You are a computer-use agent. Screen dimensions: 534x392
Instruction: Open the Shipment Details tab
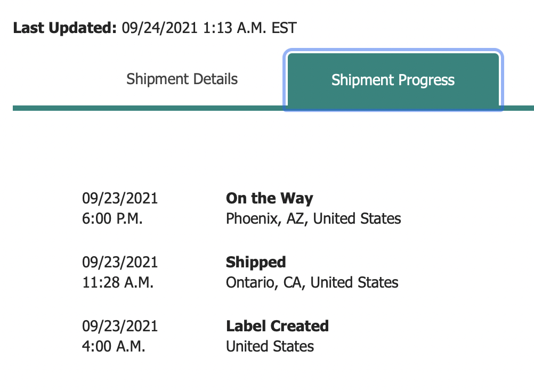click(x=182, y=80)
